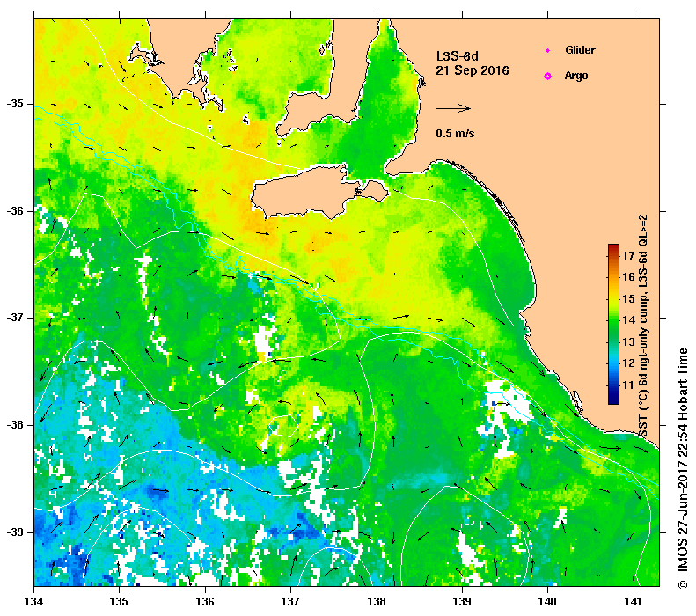
Task: Click the vertical SST colorbar caption
Action: coord(643,326)
